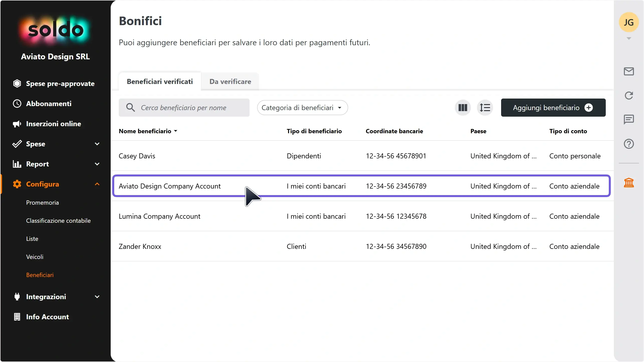Image resolution: width=644 pixels, height=362 pixels.
Task: Click the Coordinate bancarie column header
Action: point(394,131)
